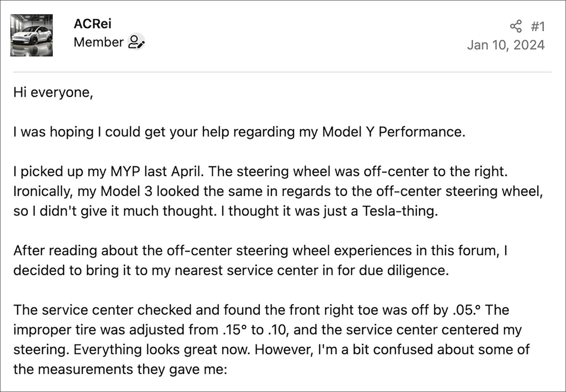Click the word 'Tesla-thing' in the post

coord(400,211)
